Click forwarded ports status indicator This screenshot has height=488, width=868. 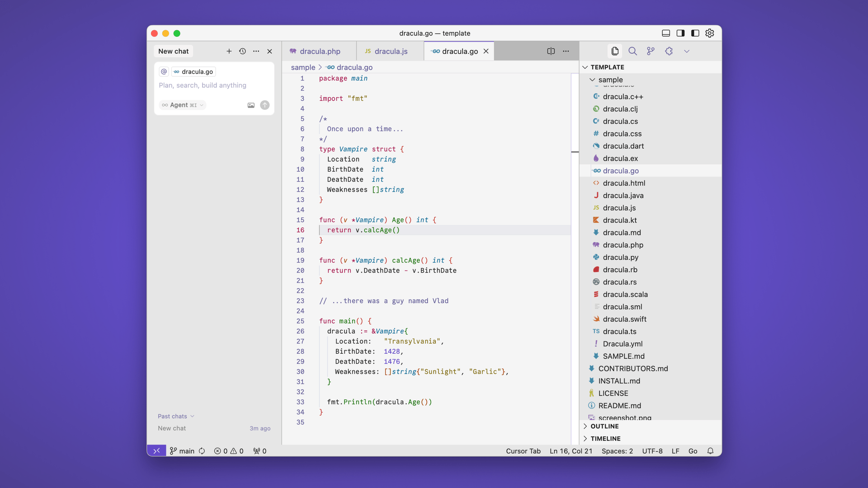[260, 451]
